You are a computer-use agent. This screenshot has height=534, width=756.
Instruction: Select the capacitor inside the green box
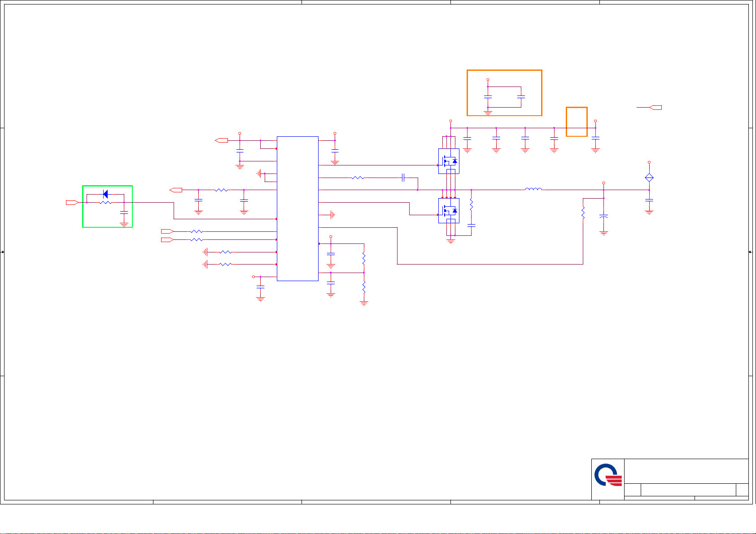tap(124, 212)
